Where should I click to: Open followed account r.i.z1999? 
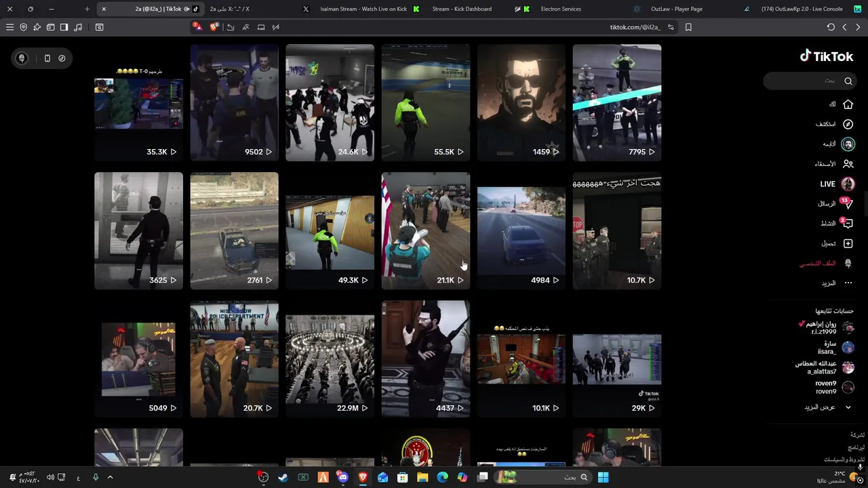[826, 328]
